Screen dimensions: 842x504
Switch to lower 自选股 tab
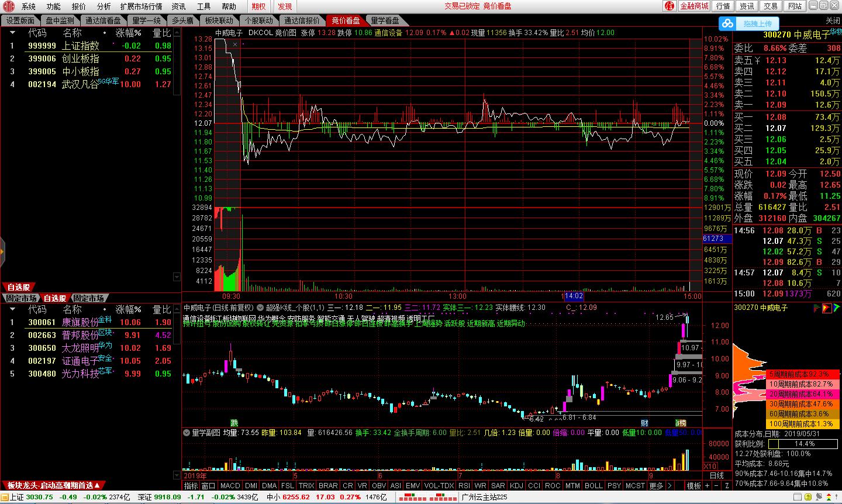[x=55, y=298]
